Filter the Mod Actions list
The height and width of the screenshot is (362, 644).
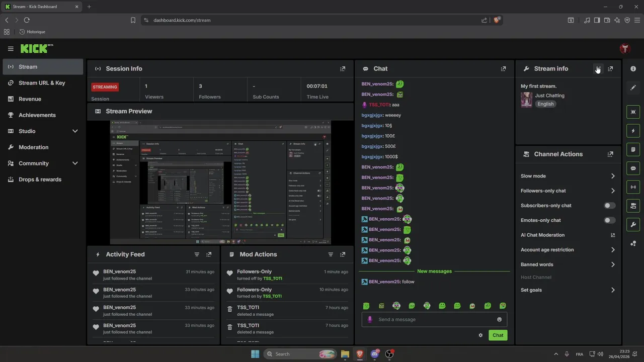(331, 254)
